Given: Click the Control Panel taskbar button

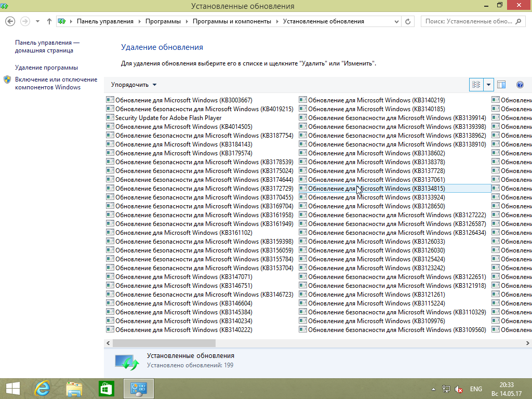Looking at the screenshot, I should click(x=138, y=389).
